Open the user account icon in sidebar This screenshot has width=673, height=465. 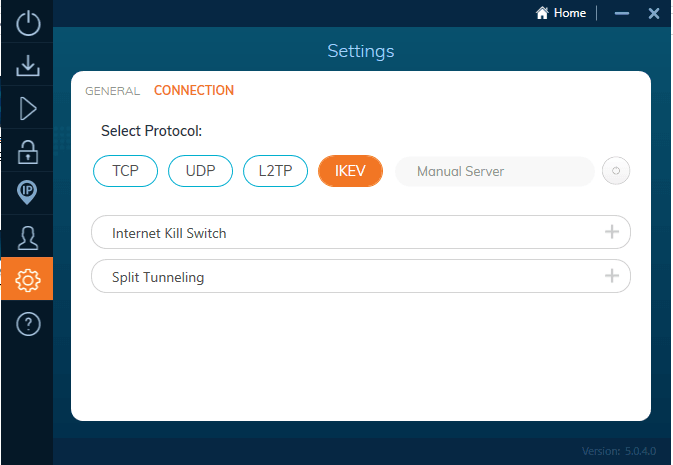pyautogui.click(x=28, y=238)
